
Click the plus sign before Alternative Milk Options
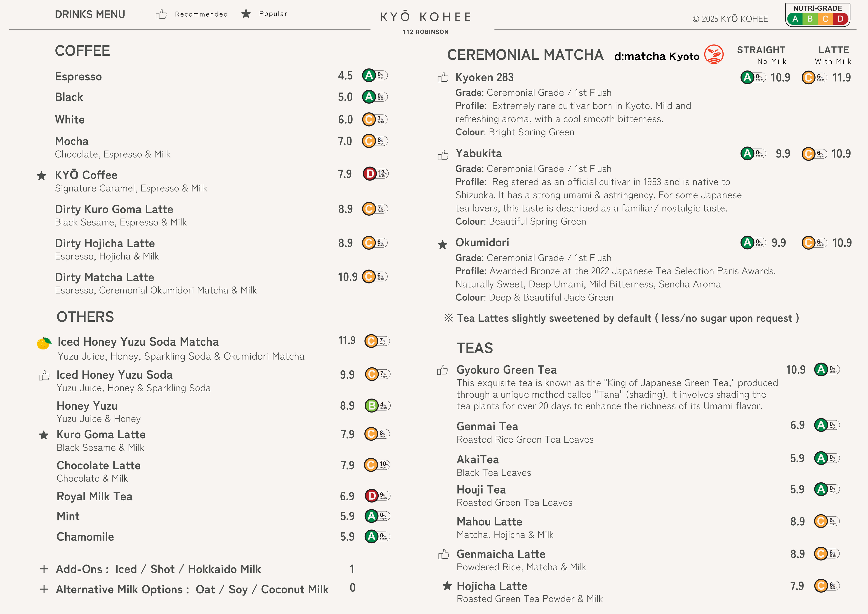click(44, 589)
